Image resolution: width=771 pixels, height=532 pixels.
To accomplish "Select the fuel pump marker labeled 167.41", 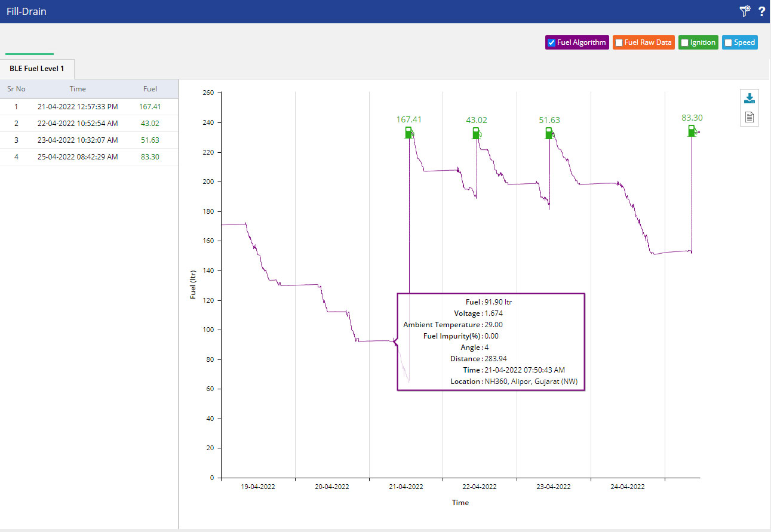I will [x=409, y=132].
